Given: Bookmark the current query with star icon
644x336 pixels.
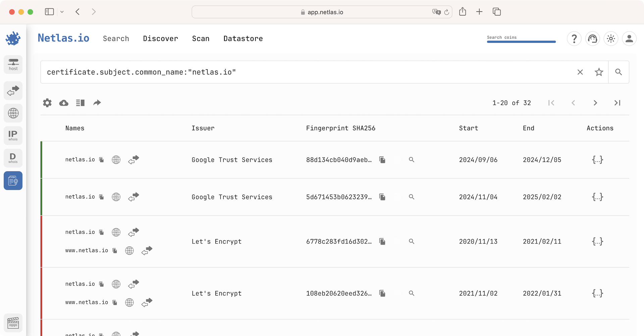Looking at the screenshot, I should 599,72.
